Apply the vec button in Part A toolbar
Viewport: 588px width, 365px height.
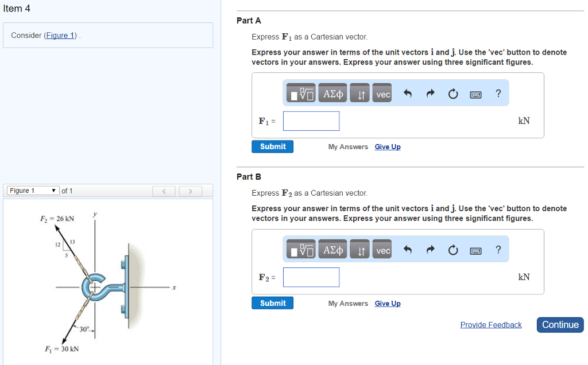tap(382, 94)
